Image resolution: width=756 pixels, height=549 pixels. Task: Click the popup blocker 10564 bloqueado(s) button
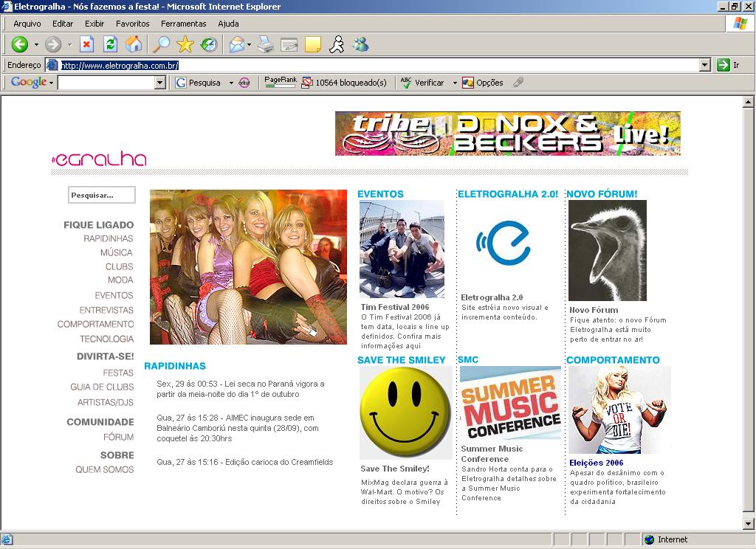(344, 83)
